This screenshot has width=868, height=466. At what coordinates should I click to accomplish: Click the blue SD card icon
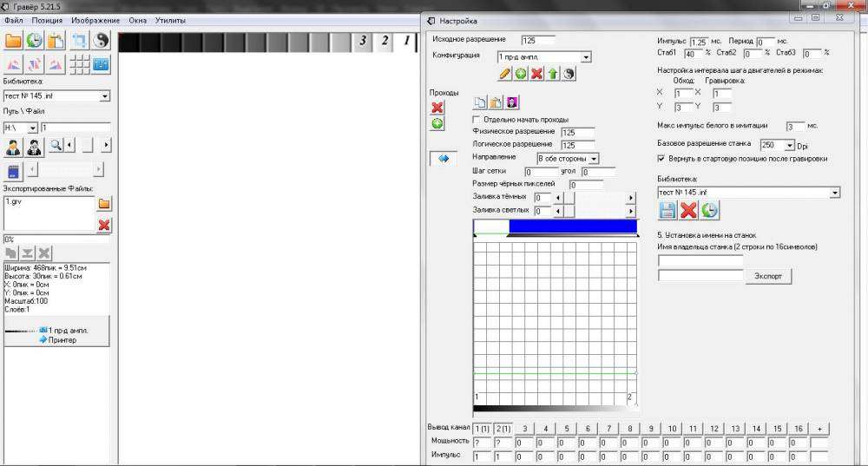(x=13, y=170)
